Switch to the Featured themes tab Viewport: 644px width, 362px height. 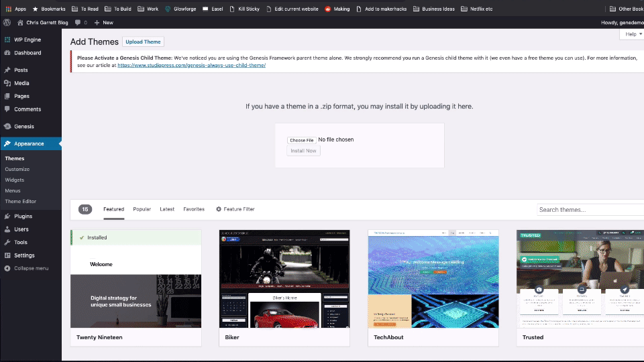point(114,209)
